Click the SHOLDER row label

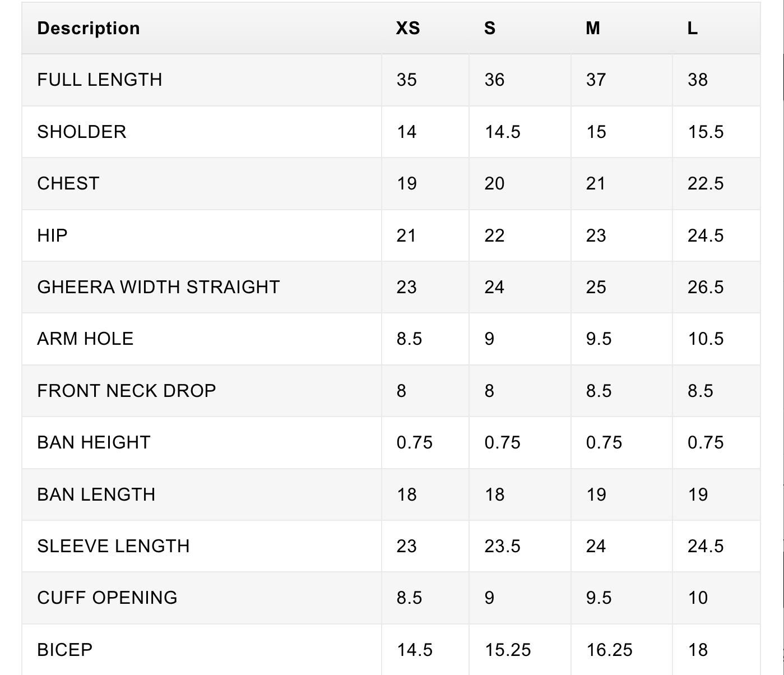(82, 132)
